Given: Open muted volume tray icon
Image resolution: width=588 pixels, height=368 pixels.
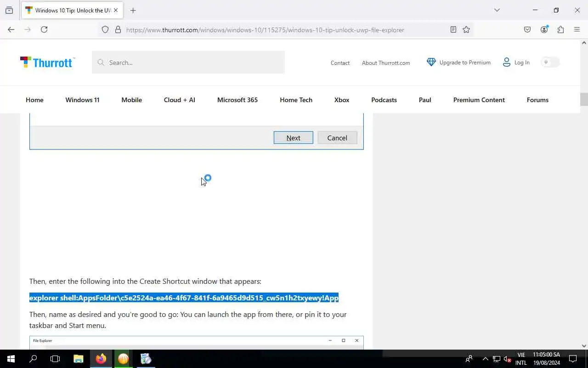Looking at the screenshot, I should (x=508, y=359).
